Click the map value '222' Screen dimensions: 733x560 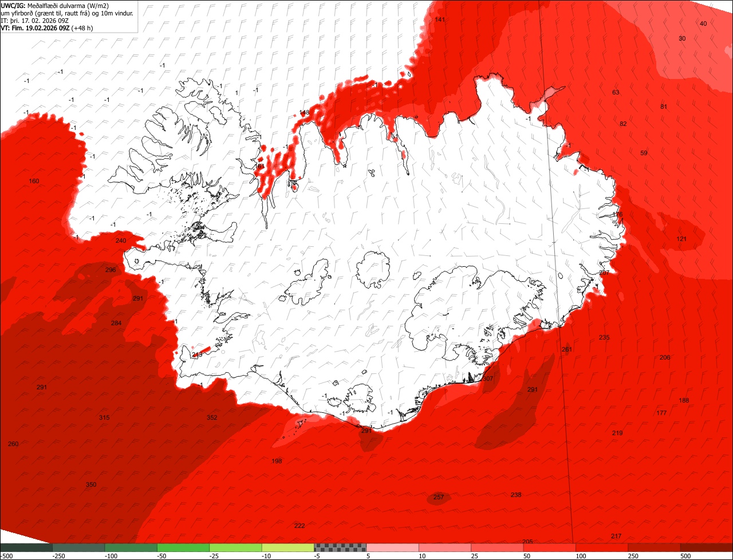[x=299, y=526]
